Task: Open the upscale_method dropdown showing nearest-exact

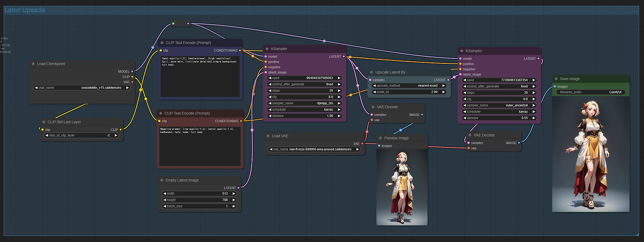Action: [x=409, y=86]
